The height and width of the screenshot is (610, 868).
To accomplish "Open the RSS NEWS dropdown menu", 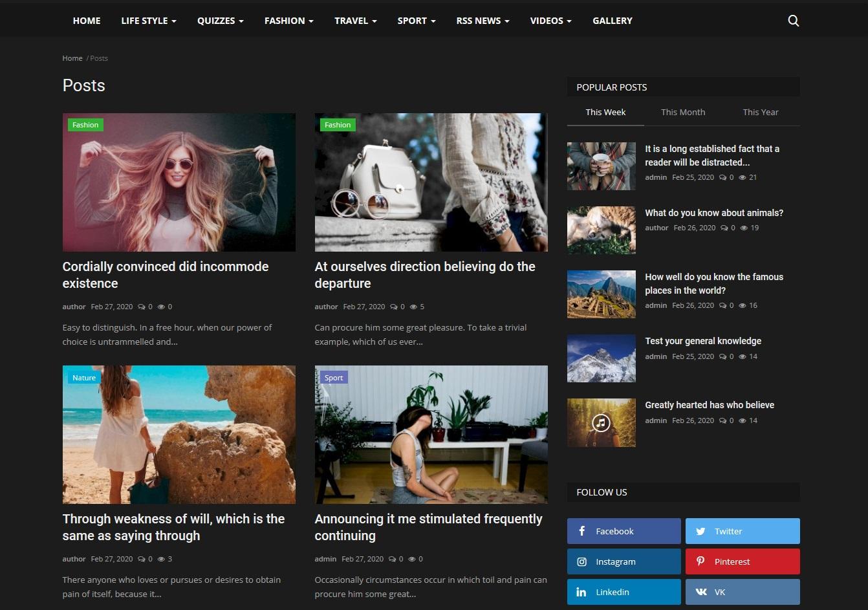I will [483, 21].
